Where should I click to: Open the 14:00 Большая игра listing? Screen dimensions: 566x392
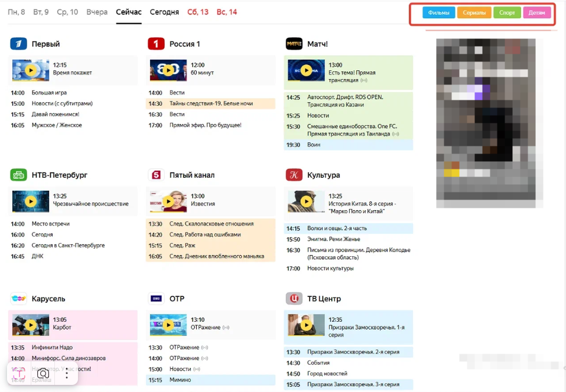73,93
